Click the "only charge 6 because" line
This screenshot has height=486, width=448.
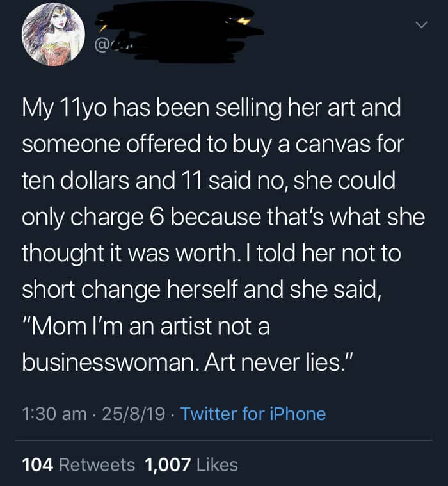(223, 218)
